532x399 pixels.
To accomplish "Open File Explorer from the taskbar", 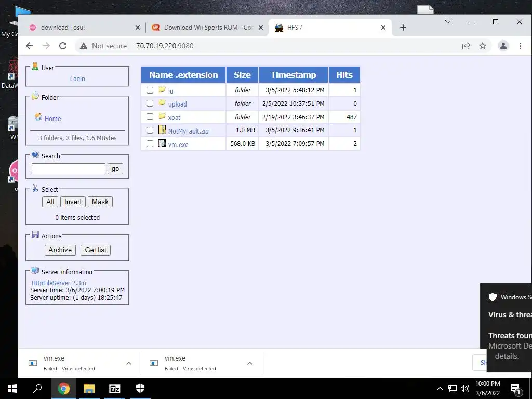I will [x=89, y=389].
